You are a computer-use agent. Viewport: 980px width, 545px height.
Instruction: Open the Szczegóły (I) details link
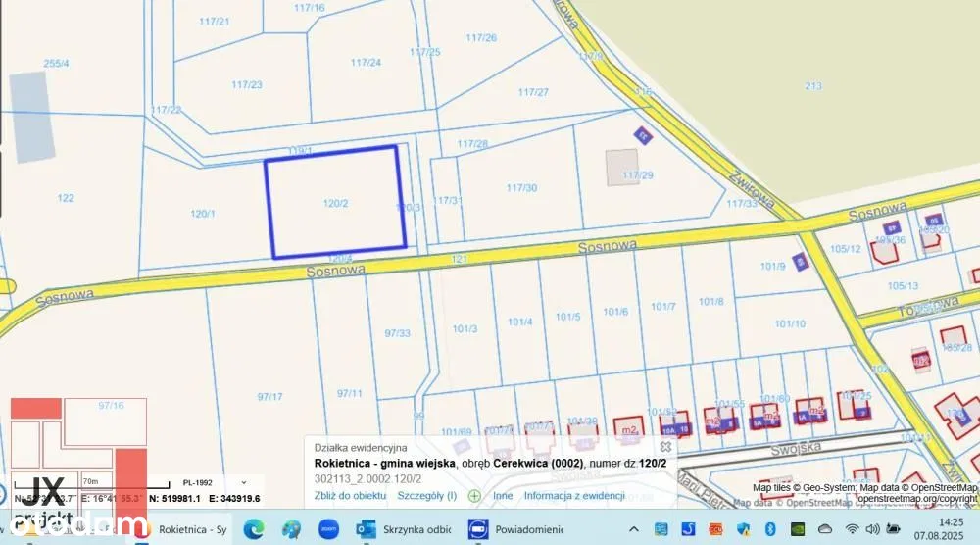click(x=426, y=496)
